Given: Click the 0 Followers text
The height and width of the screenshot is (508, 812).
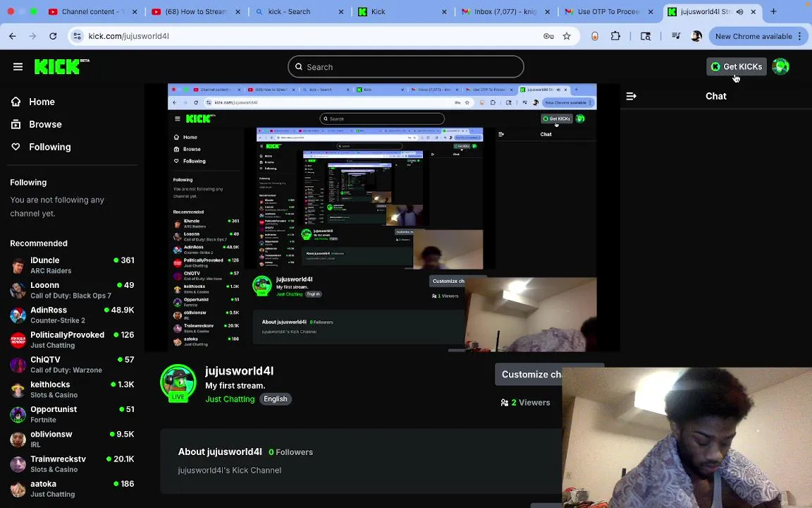Looking at the screenshot, I should tap(290, 452).
